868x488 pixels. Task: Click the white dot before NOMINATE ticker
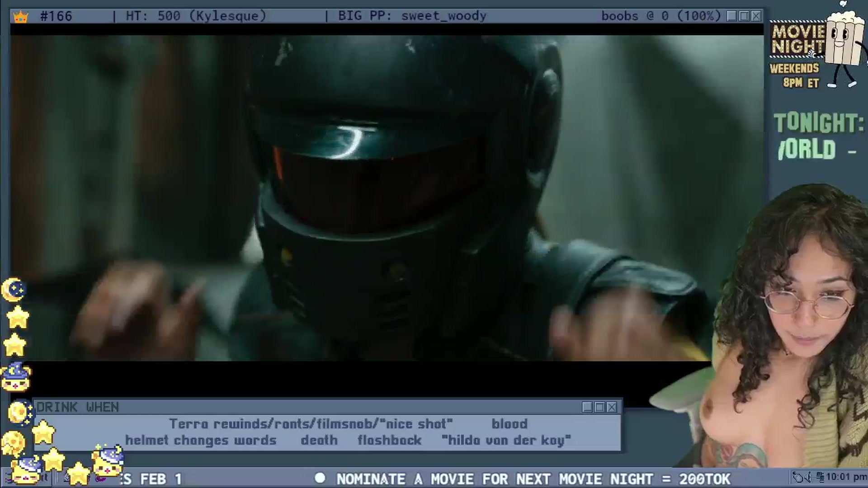click(x=320, y=478)
